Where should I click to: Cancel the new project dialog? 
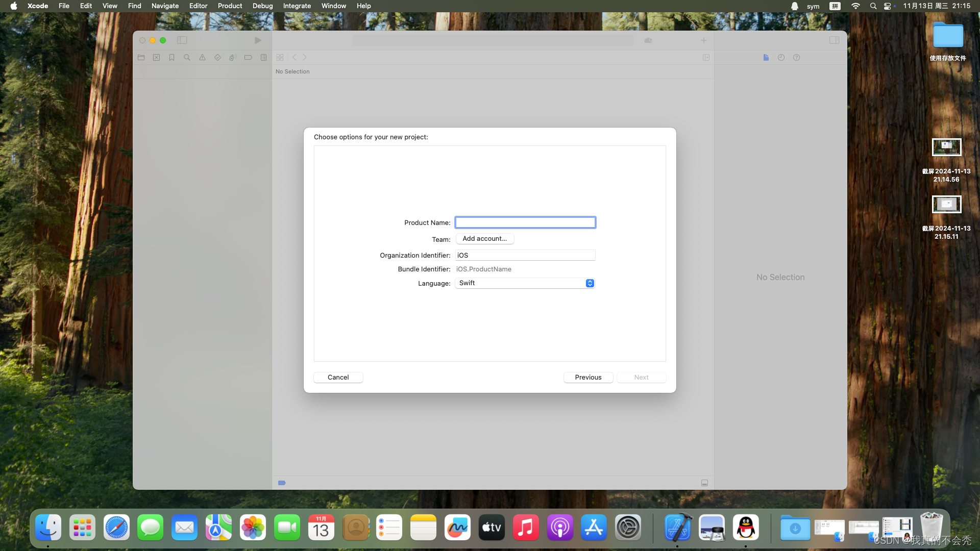(338, 378)
